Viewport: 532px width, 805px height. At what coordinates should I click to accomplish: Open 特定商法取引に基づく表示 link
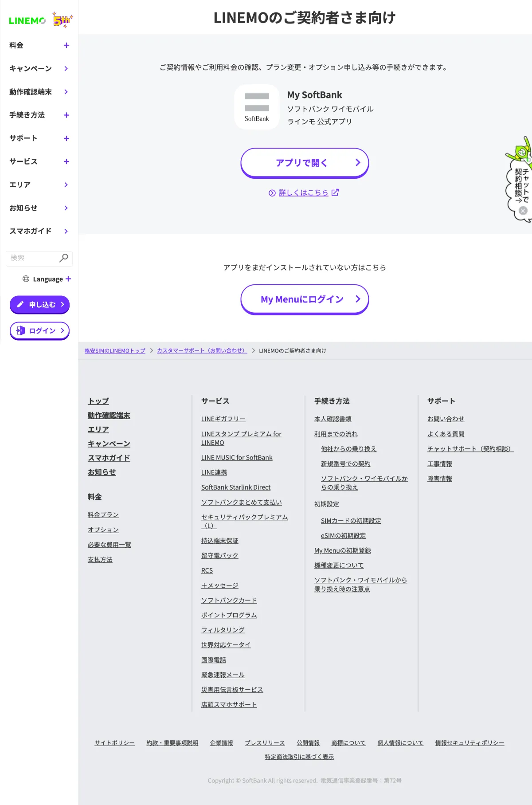[x=300, y=757]
